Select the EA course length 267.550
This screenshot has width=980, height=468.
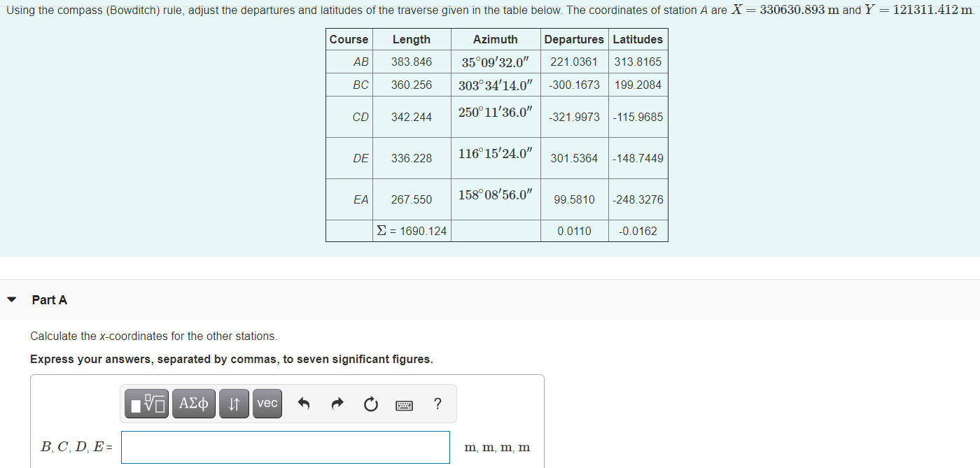click(x=412, y=199)
